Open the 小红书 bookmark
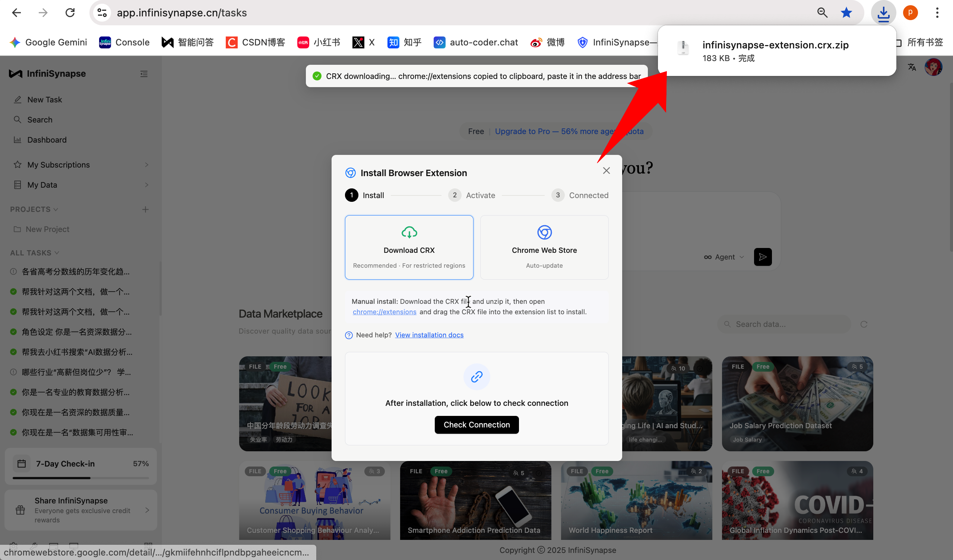The height and width of the screenshot is (560, 953). [x=319, y=42]
